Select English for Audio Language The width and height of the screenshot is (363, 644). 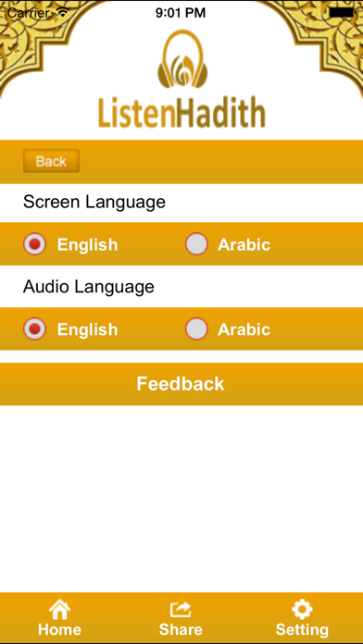pos(34,328)
